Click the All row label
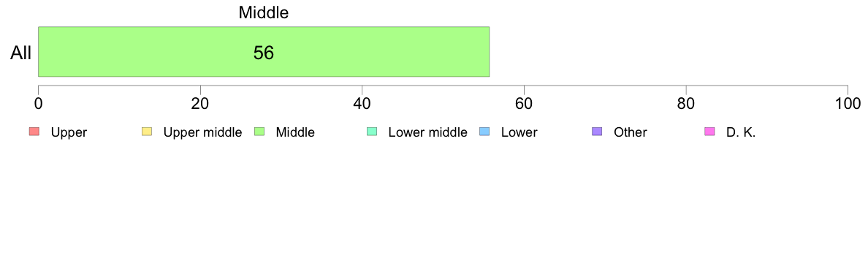This screenshot has width=868, height=269. pyautogui.click(x=21, y=53)
